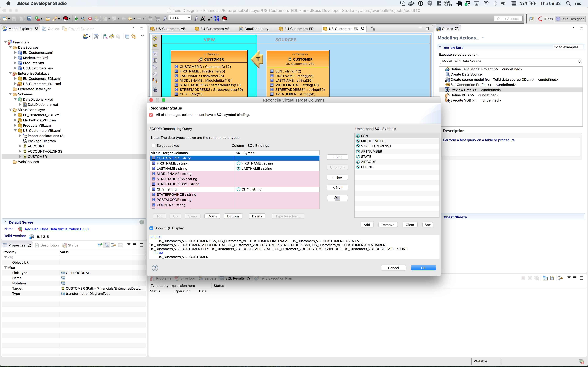Image resolution: width=588 pixels, height=367 pixels.
Task: Open the 100% zoom level combo box
Action: click(x=189, y=18)
